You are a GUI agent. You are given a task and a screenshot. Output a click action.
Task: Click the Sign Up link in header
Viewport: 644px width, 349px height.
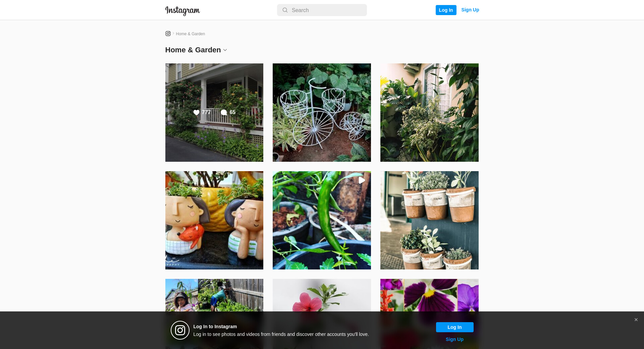470,10
